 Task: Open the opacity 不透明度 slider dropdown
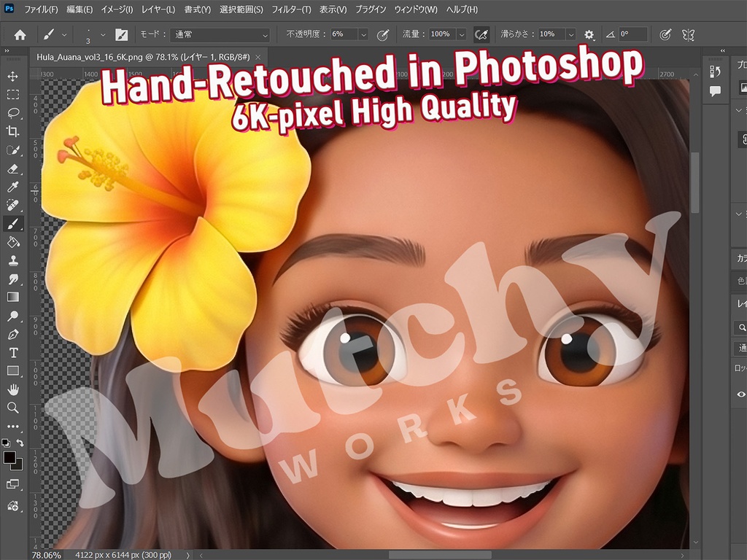[x=363, y=35]
